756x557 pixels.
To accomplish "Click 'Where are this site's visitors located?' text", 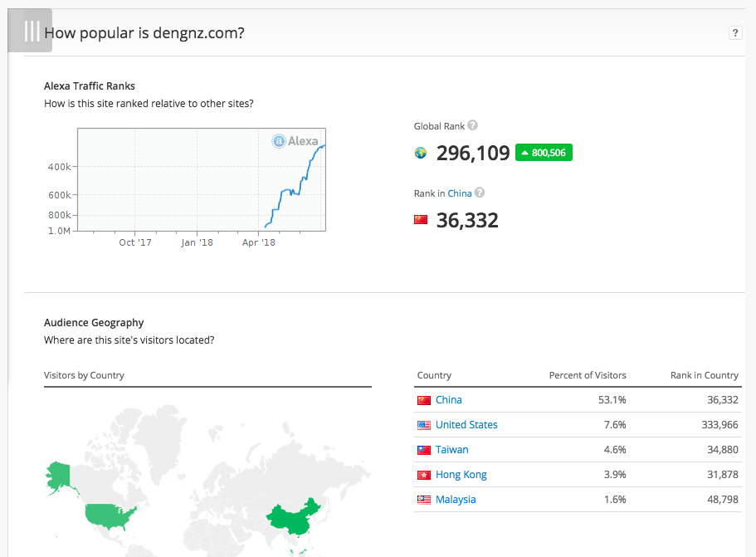I will 129,340.
